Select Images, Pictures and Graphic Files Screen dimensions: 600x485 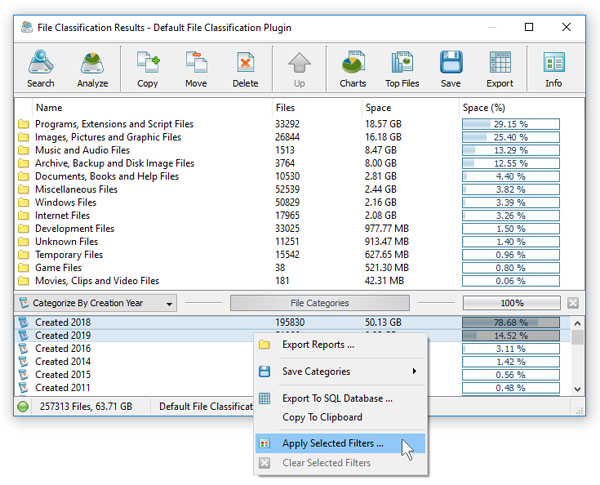click(300, 137)
